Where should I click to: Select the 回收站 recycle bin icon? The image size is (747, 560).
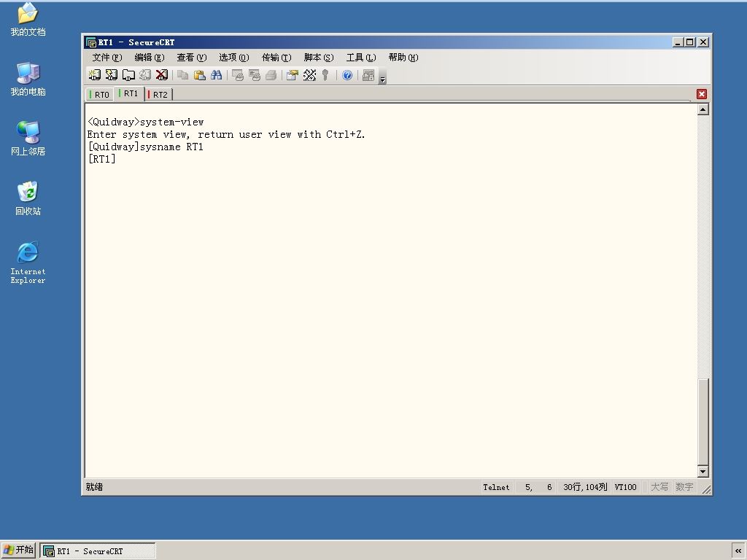[28, 198]
